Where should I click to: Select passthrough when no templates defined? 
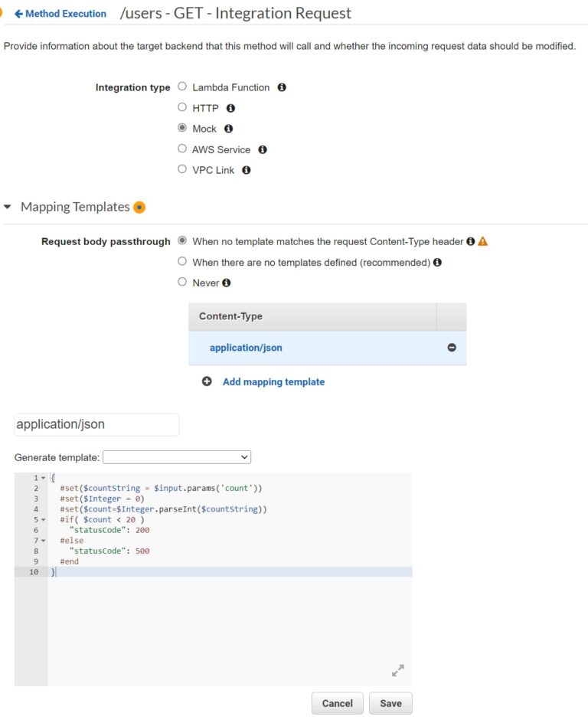coord(182,261)
